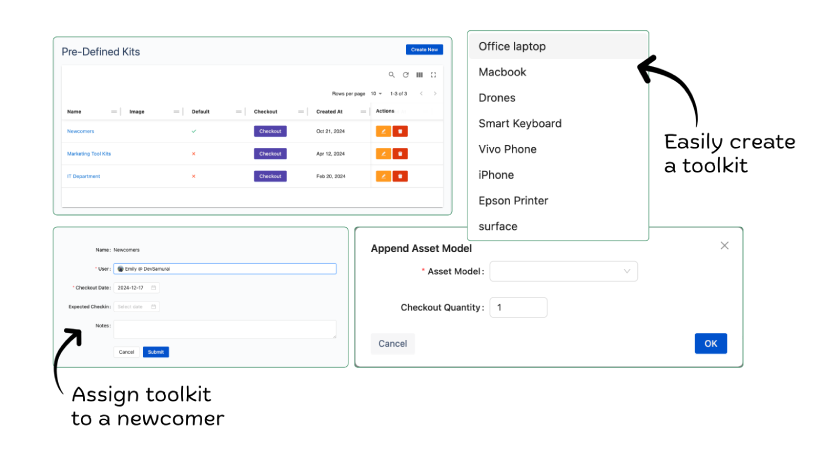Image resolution: width=820 pixels, height=462 pixels.
Task: Select Macbook from the asset list
Action: pos(502,72)
